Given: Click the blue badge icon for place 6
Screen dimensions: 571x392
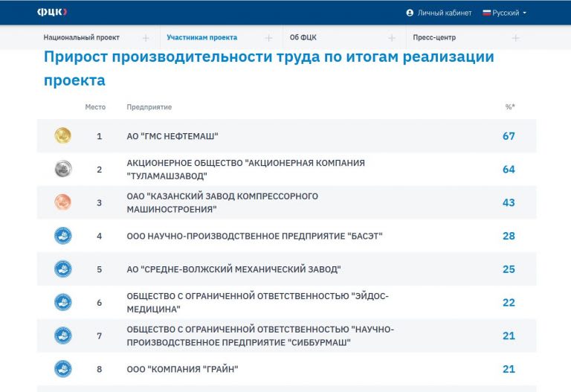Looking at the screenshot, I should tap(62, 303).
